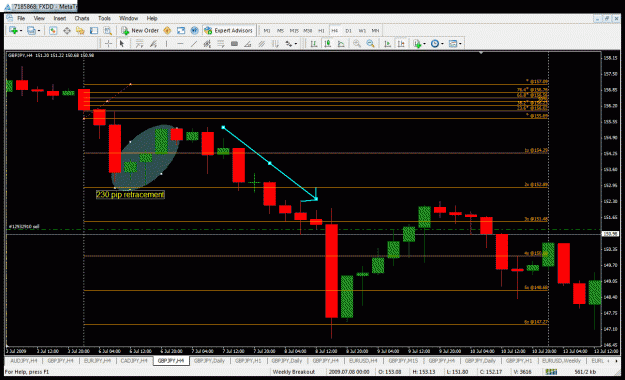Switch timeframe to W1
The image size is (625, 380).
(x=362, y=31)
